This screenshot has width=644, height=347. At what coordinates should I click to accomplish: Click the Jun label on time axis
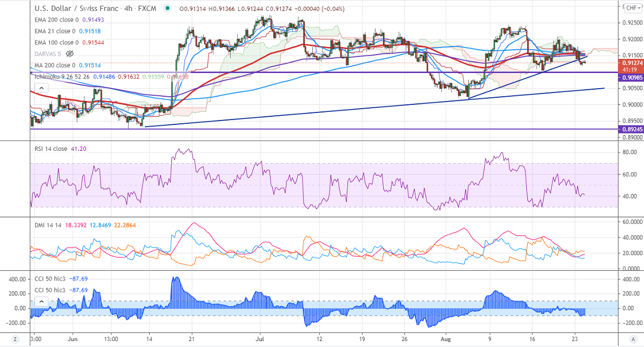73,339
